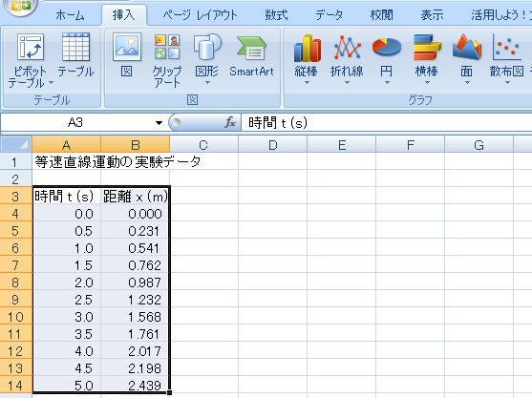Expand the 面 area chart dropdown

[467, 83]
